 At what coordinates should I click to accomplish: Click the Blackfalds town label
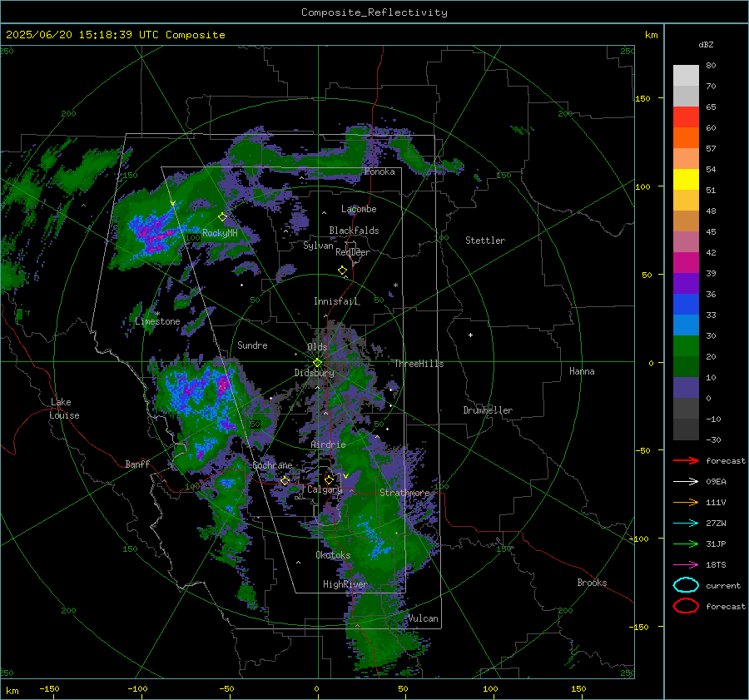point(354,231)
